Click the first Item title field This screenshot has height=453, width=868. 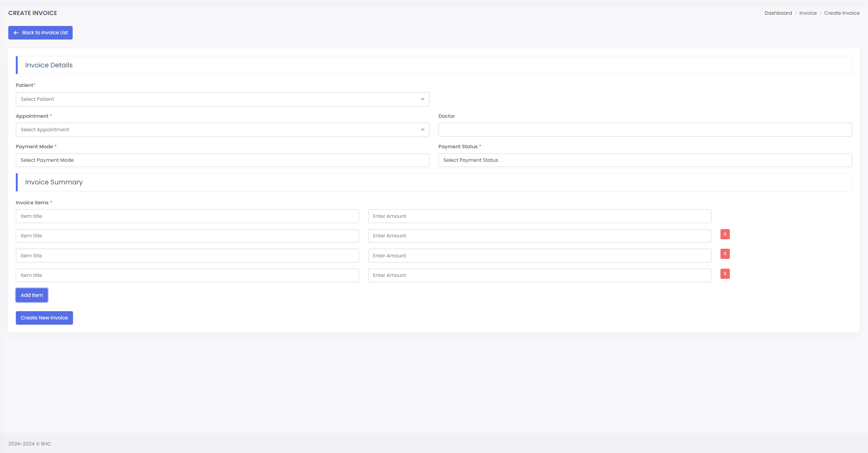[x=187, y=216]
